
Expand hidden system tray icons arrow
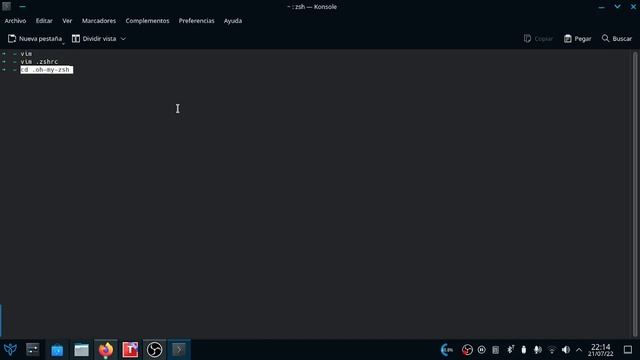[579, 350]
